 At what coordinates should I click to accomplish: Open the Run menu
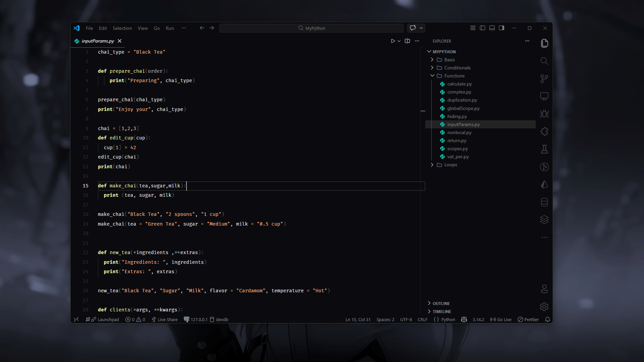[170, 28]
